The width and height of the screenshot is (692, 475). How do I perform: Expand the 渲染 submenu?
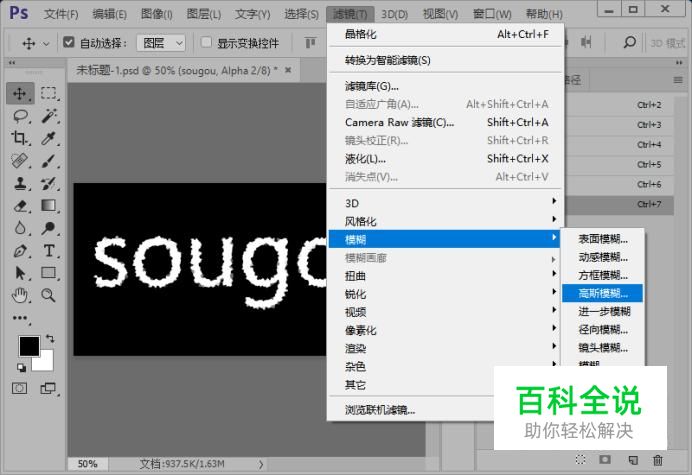point(446,348)
